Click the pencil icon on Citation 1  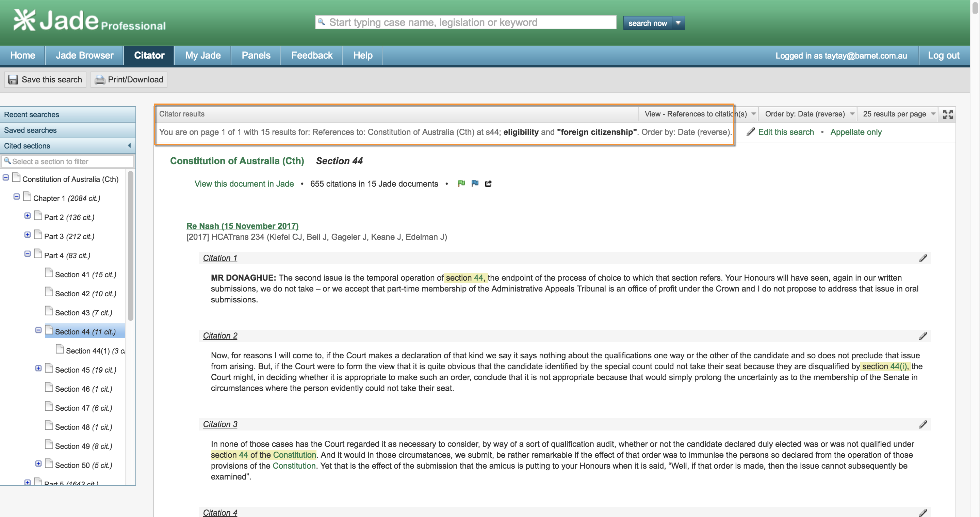[922, 258]
